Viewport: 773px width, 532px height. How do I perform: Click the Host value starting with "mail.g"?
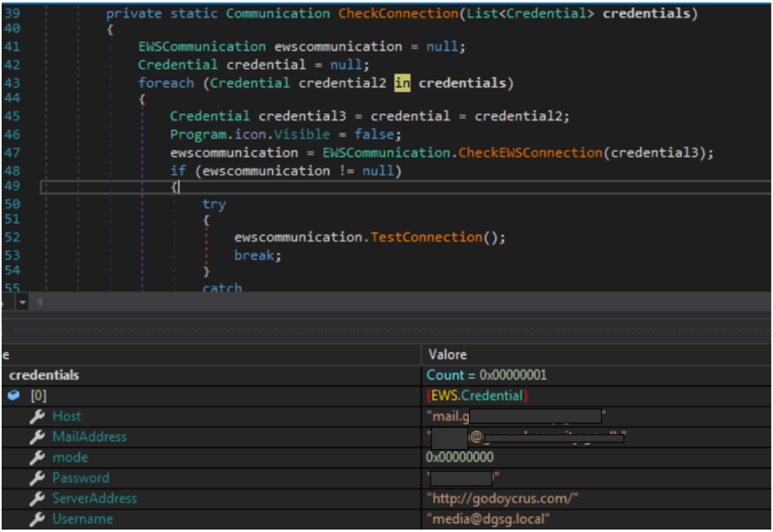tap(516, 417)
